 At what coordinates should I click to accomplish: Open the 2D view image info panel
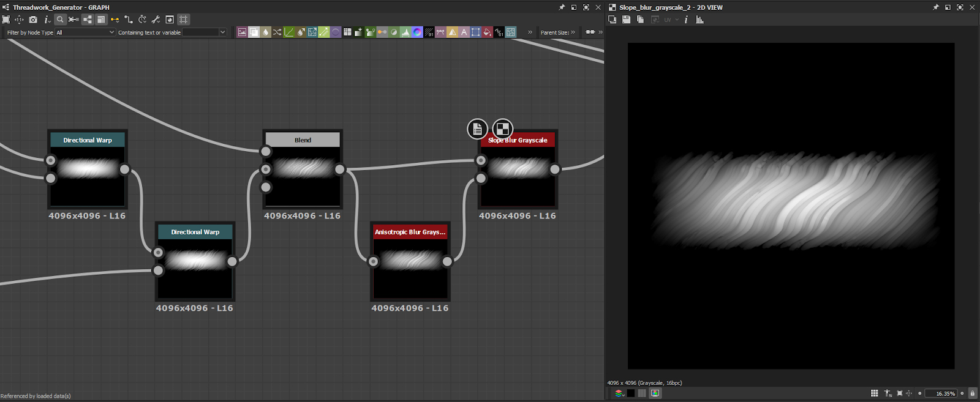pyautogui.click(x=686, y=20)
